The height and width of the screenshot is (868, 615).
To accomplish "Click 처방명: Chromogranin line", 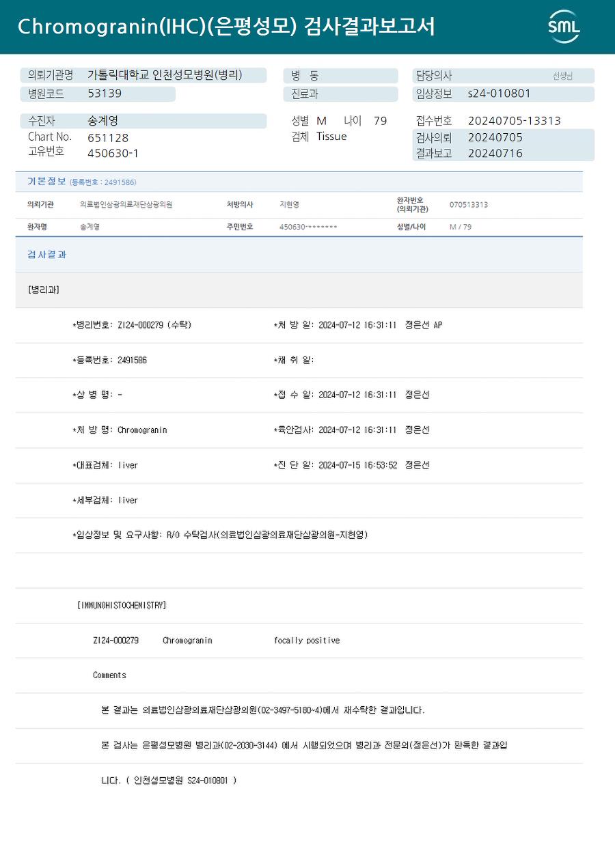I will (120, 430).
